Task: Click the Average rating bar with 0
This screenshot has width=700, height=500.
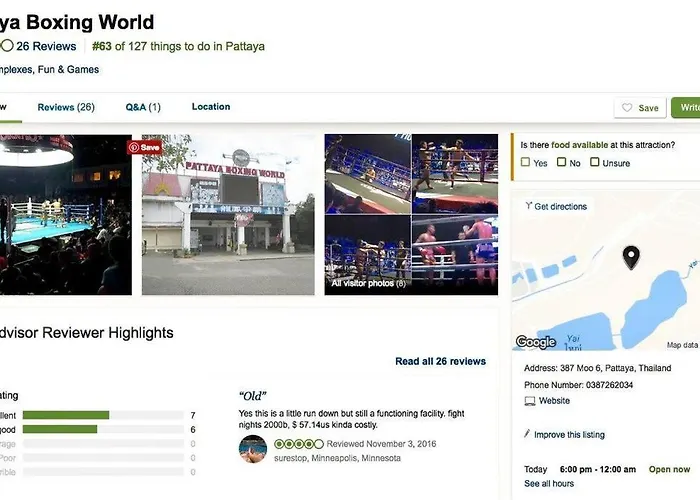Action: point(103,443)
